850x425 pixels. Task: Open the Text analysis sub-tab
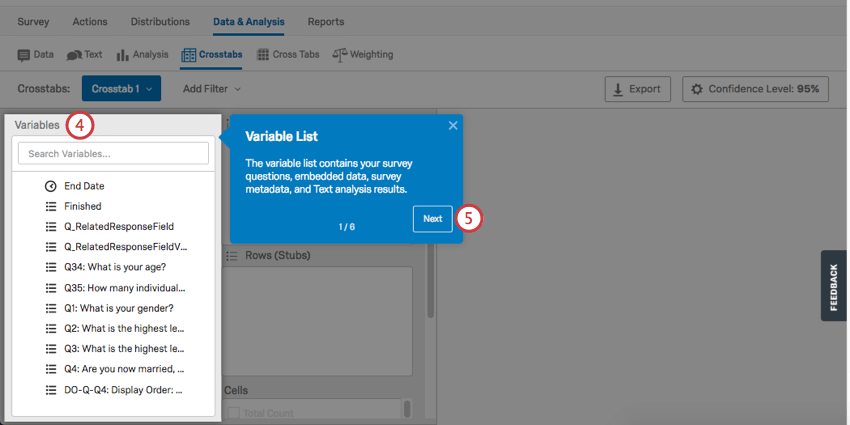84,55
